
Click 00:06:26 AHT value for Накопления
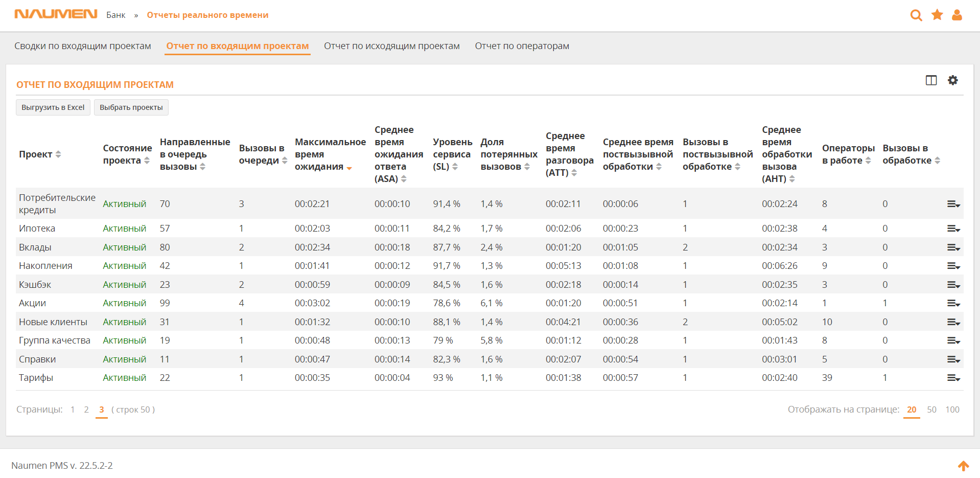(779, 266)
